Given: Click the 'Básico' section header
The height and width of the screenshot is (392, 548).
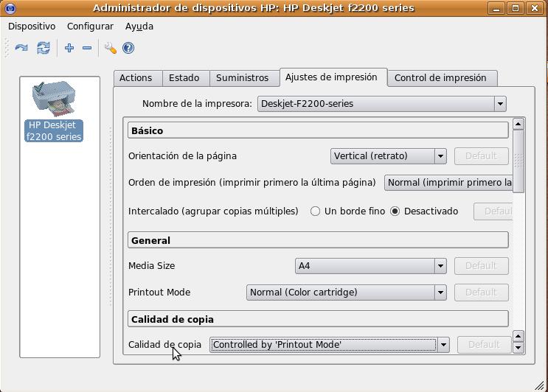Looking at the screenshot, I should pyautogui.click(x=318, y=130).
